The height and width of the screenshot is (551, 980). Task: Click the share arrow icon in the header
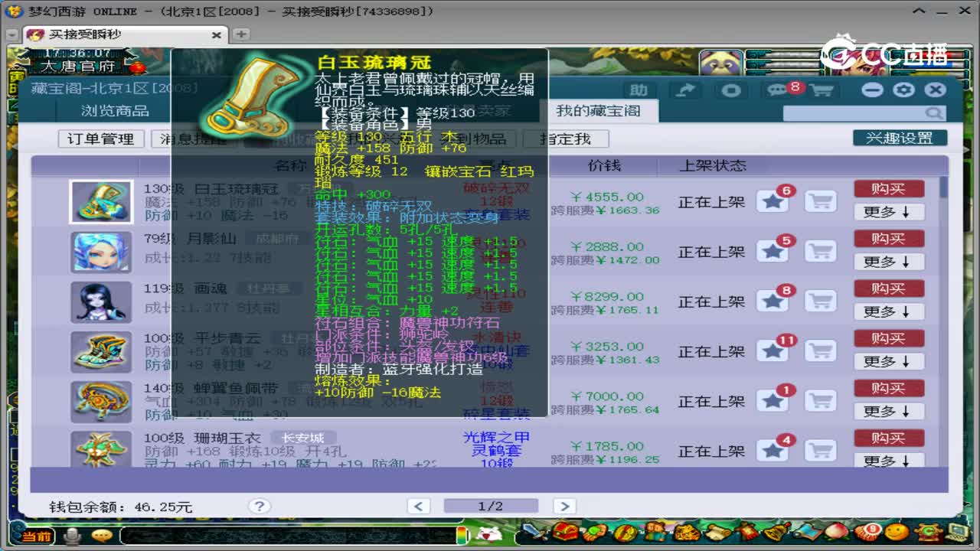coord(686,90)
